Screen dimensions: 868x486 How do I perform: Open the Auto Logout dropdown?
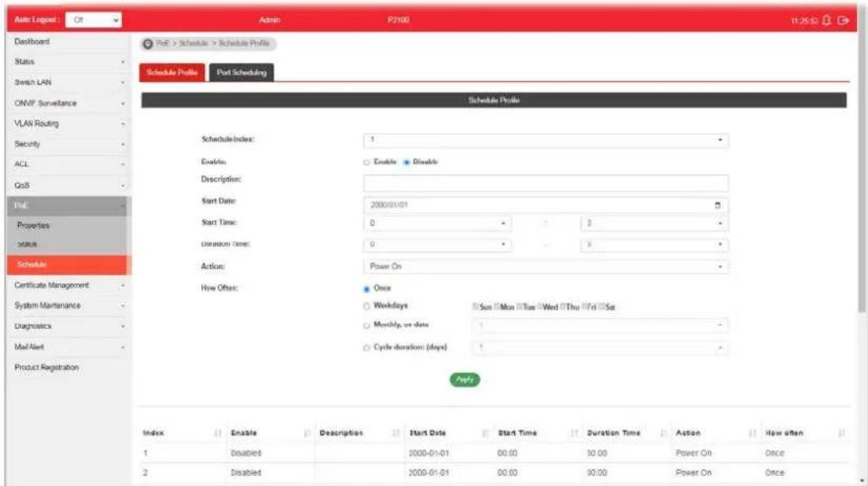(94, 20)
